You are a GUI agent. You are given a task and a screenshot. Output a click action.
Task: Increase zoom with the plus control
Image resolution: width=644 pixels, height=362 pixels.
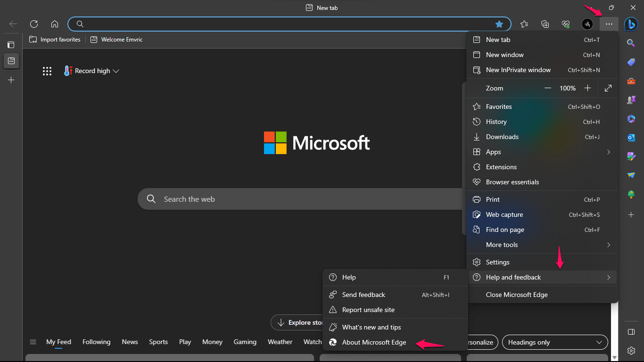pyautogui.click(x=588, y=88)
